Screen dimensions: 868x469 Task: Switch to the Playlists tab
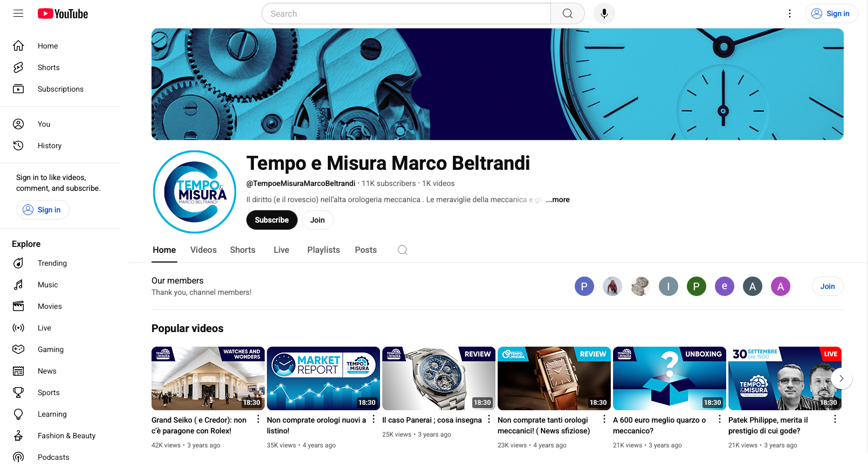tap(323, 250)
